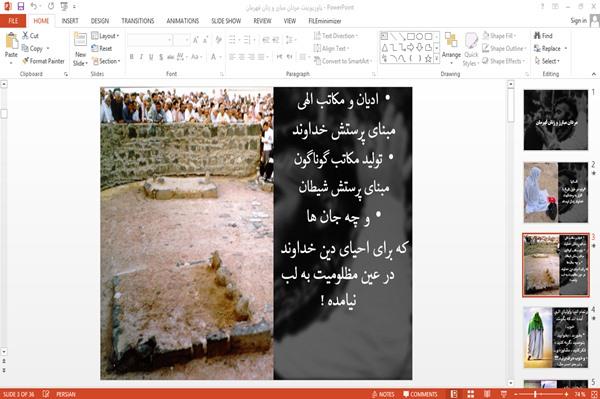
Task: Click the Format Painter tool
Action: click(x=43, y=61)
